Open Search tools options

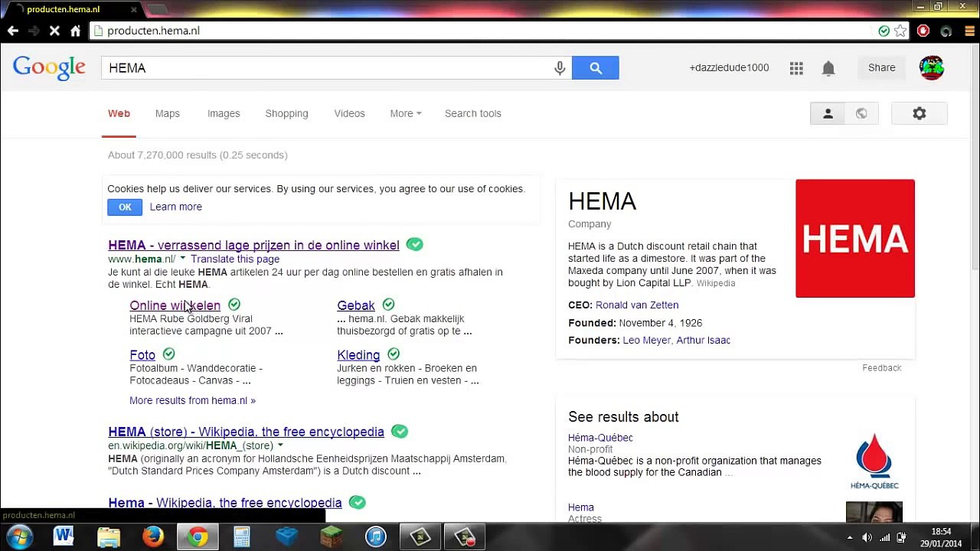[473, 113]
